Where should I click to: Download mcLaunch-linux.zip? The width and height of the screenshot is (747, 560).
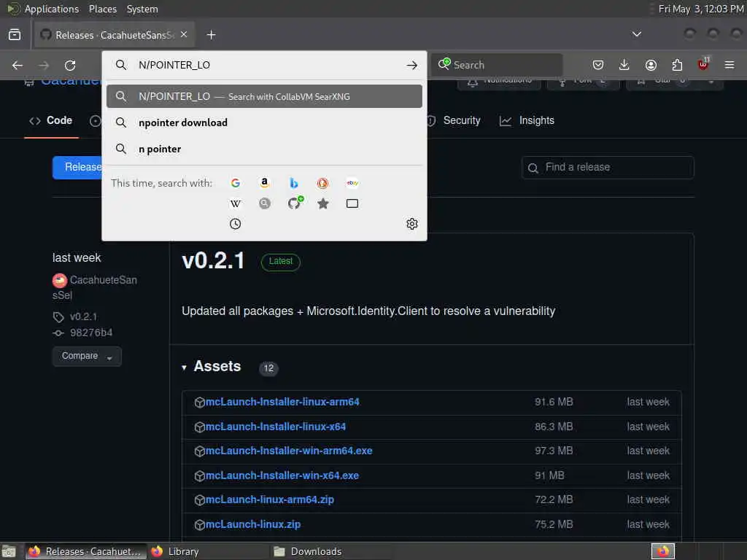(x=253, y=524)
